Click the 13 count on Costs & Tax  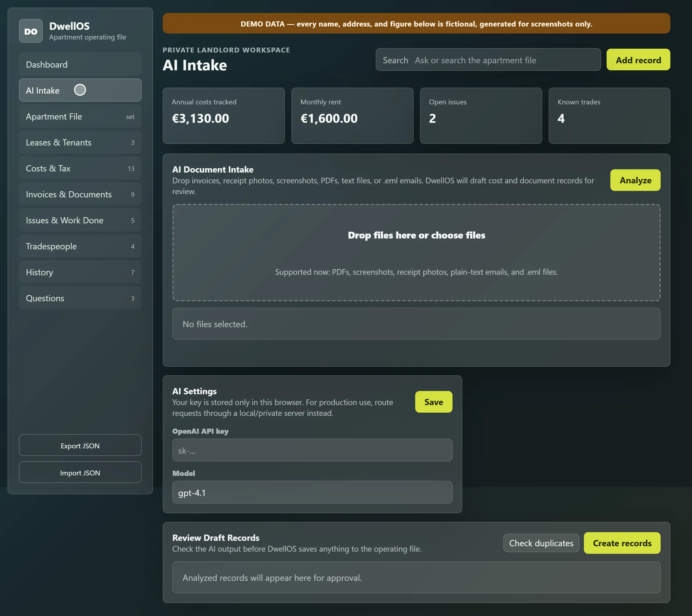[131, 169]
